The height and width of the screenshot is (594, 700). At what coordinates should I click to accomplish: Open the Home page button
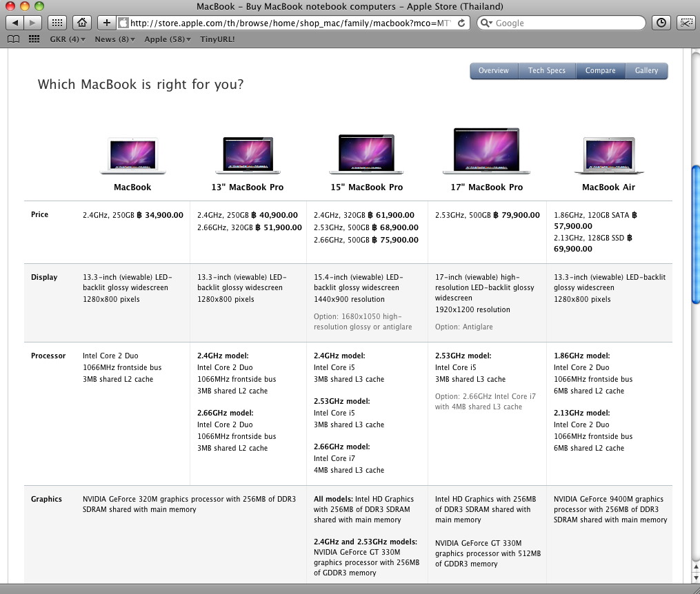[81, 23]
